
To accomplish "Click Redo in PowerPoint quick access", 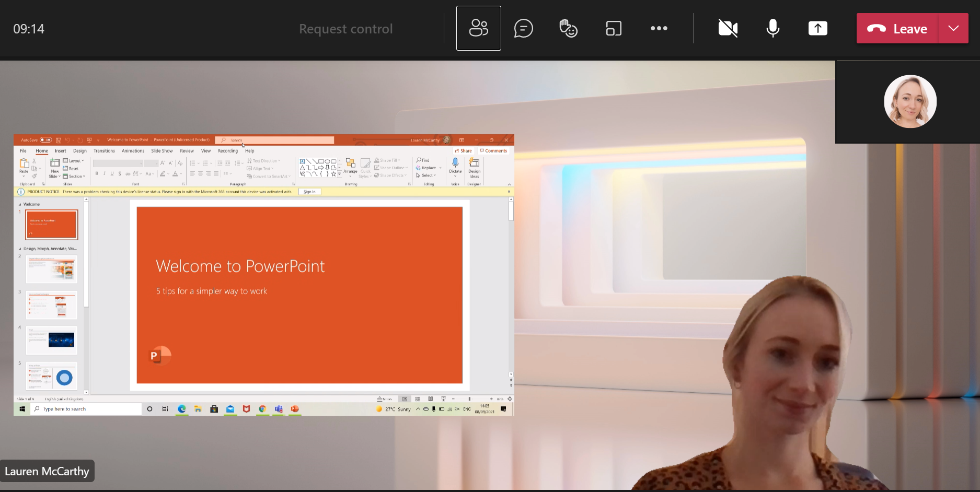I will (x=79, y=140).
